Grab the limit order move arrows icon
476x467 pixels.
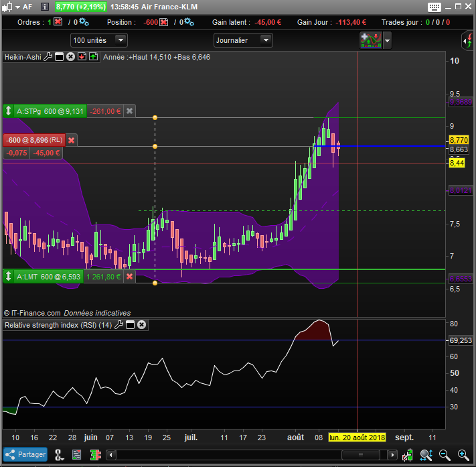(9, 276)
